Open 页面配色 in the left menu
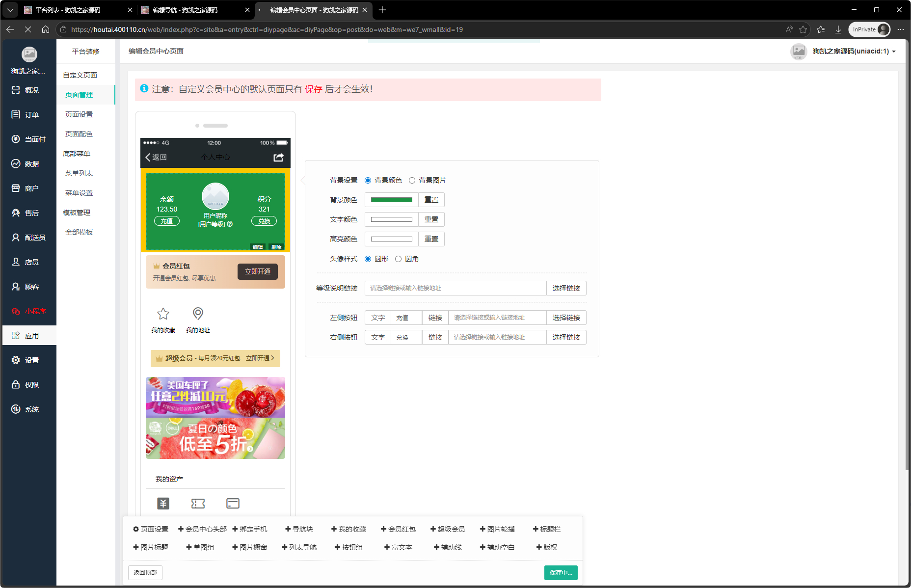This screenshot has height=588, width=911. click(x=79, y=134)
